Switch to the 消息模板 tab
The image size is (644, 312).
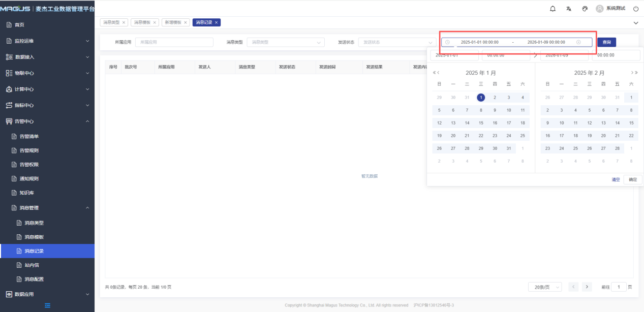(x=142, y=22)
